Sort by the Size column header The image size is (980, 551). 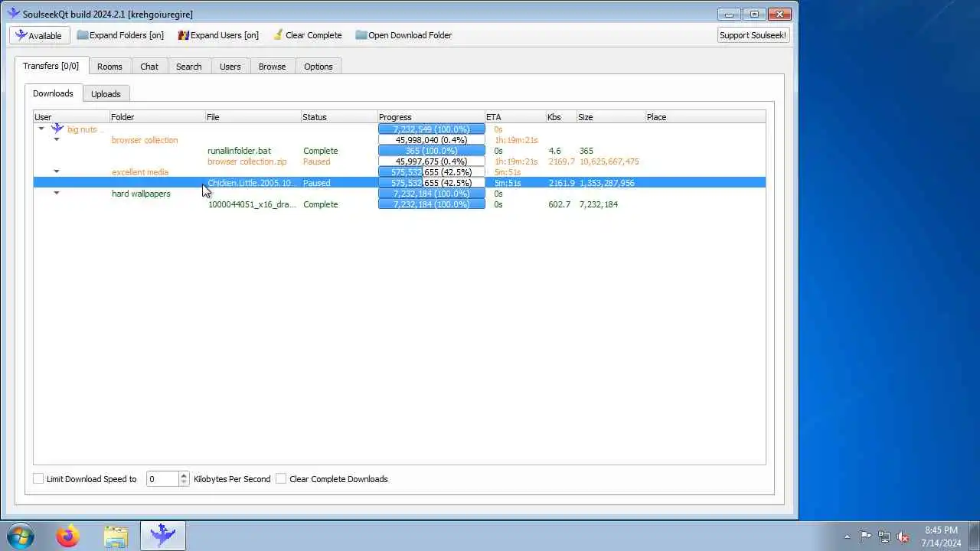click(611, 117)
